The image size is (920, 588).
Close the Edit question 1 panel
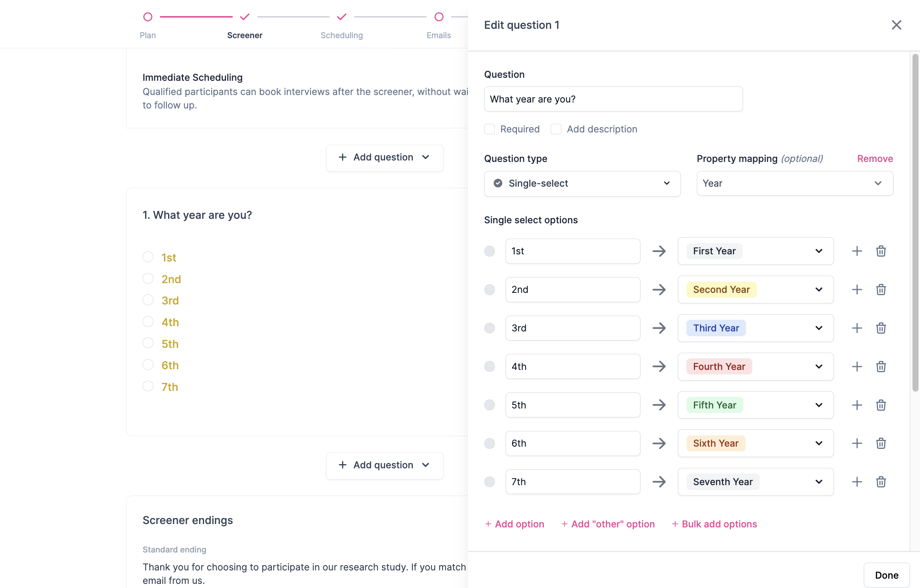(x=896, y=25)
